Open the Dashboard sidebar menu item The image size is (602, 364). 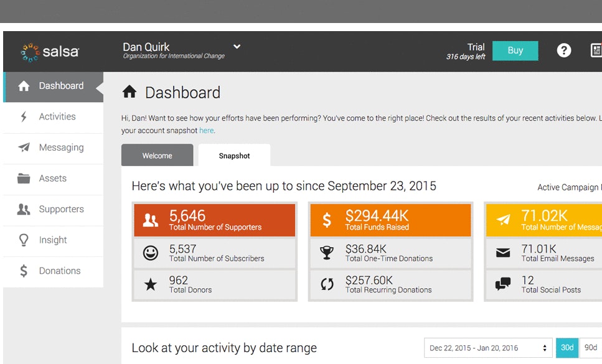(x=53, y=86)
